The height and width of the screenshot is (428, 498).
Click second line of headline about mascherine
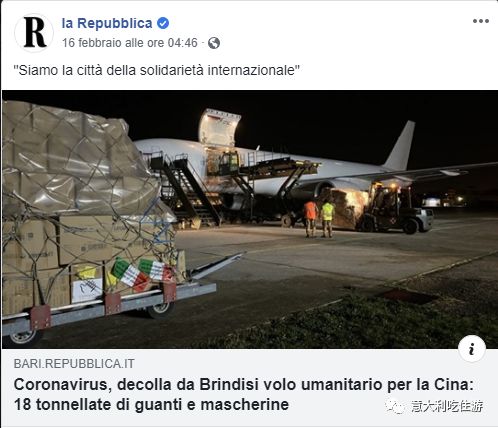[x=151, y=405]
